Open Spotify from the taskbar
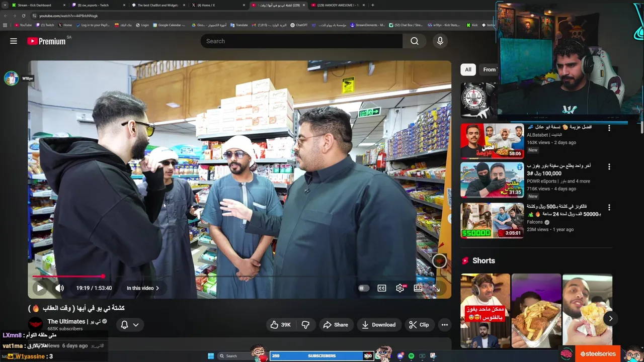 (x=411, y=356)
